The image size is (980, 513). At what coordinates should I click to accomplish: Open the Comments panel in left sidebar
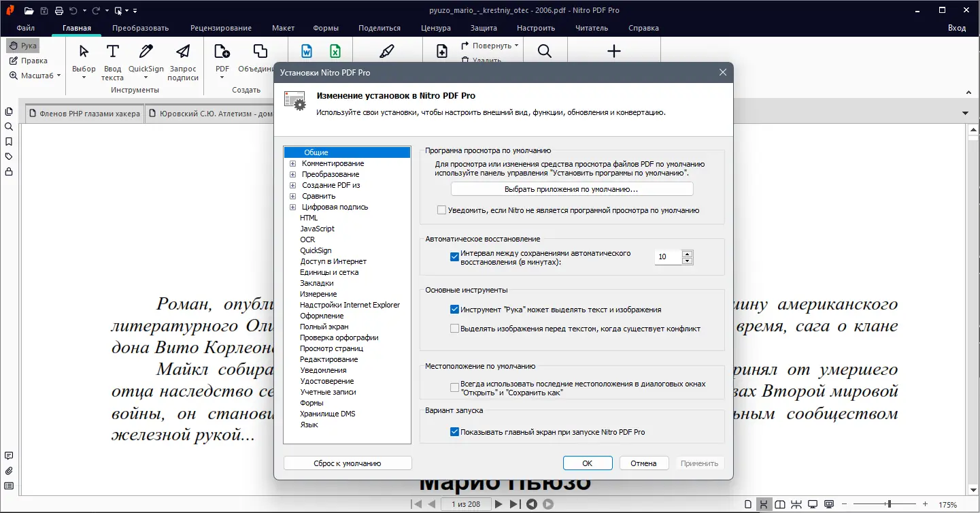point(9,456)
